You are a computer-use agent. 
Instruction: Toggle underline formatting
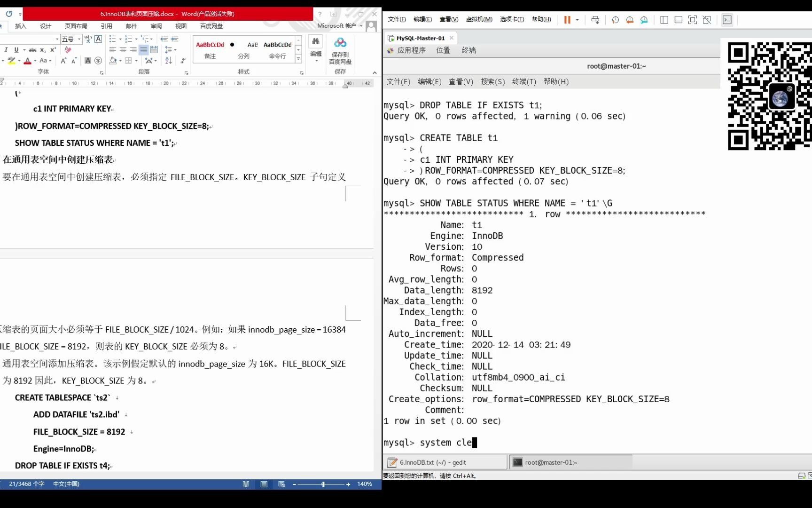(x=16, y=49)
